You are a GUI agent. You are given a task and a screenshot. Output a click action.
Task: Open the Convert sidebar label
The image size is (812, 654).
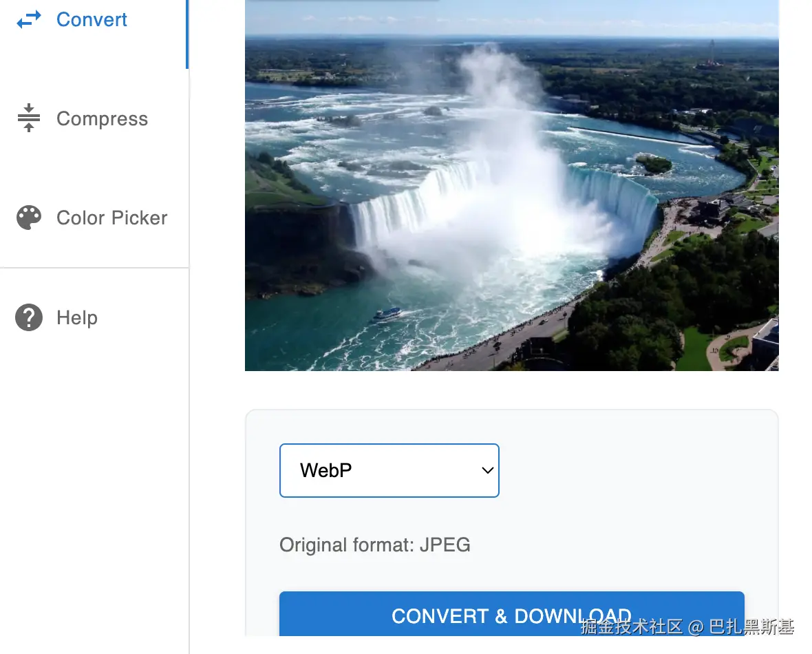pos(92,20)
